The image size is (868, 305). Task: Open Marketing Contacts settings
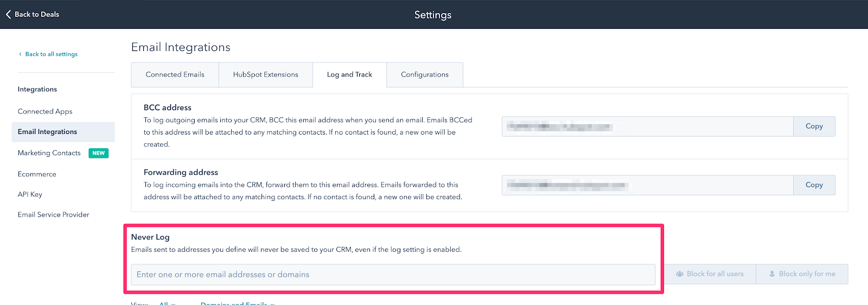49,153
